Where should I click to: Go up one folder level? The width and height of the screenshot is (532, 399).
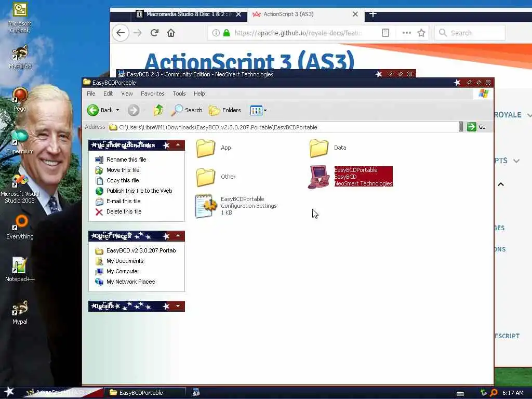(x=158, y=110)
